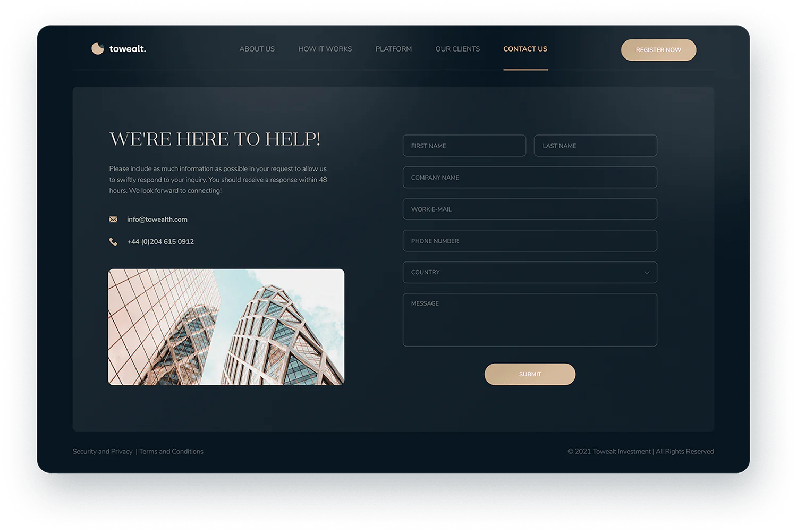
Task: Click the Phone Number input field
Action: (x=530, y=241)
